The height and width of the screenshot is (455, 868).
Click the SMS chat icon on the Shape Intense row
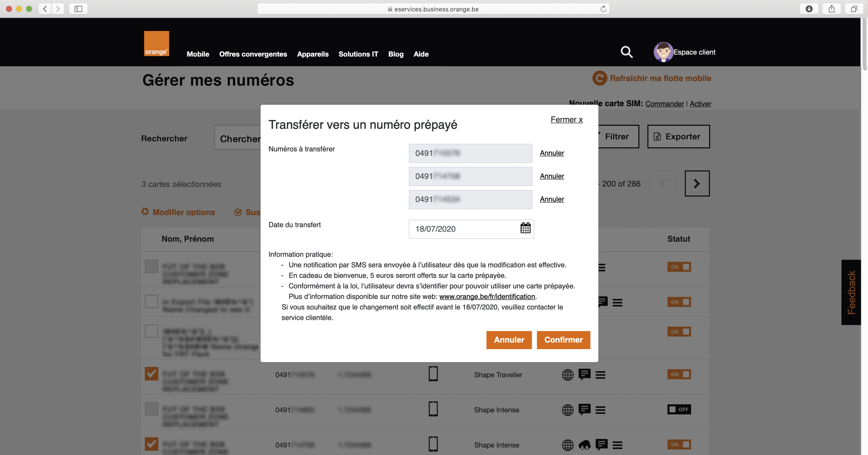click(x=585, y=410)
